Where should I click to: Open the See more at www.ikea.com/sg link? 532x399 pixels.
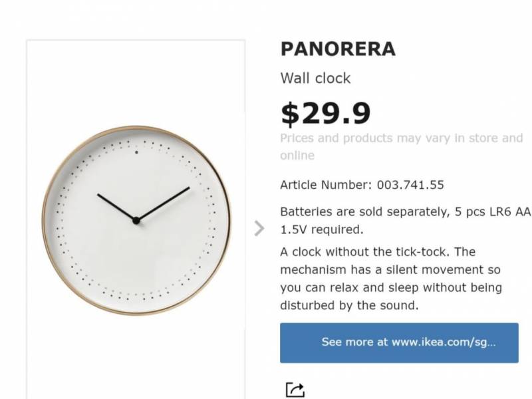click(398, 342)
